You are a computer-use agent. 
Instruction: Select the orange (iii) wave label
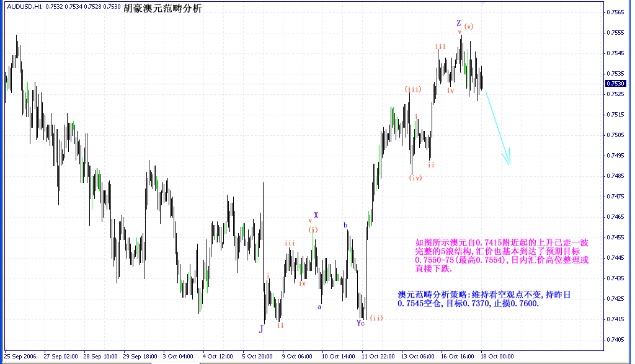tap(413, 89)
